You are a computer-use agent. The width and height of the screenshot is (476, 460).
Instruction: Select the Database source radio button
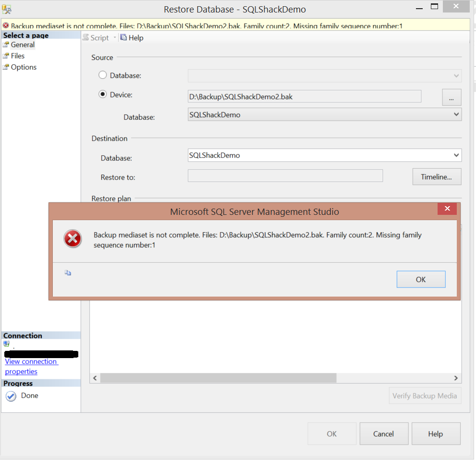pos(103,75)
